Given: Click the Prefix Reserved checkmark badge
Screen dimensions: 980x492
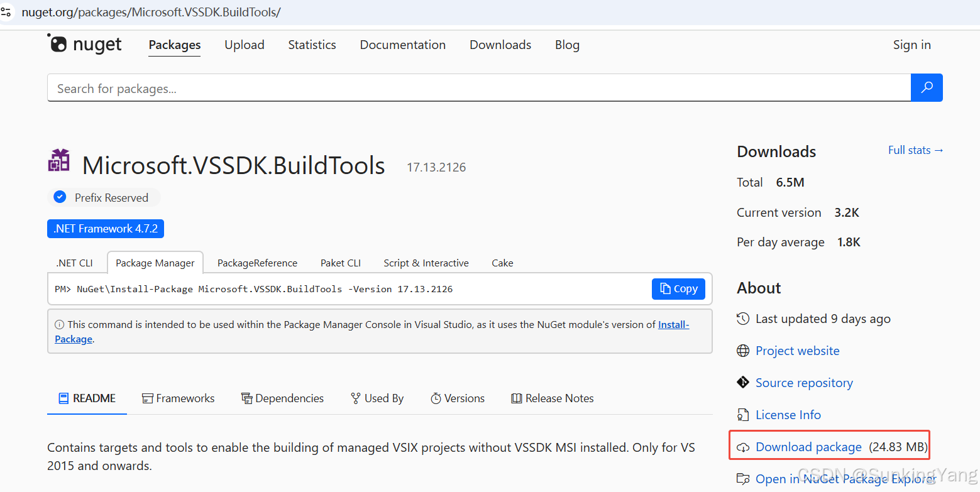Looking at the screenshot, I should [x=59, y=197].
